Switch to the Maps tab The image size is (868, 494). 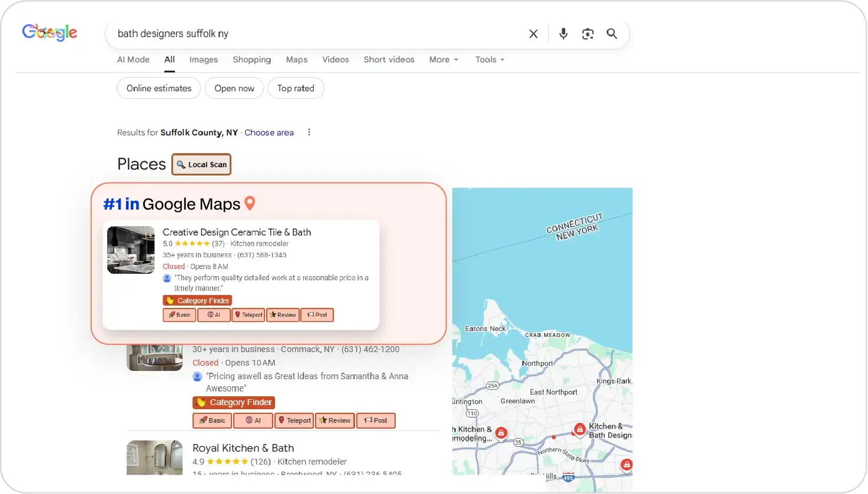[x=297, y=59]
